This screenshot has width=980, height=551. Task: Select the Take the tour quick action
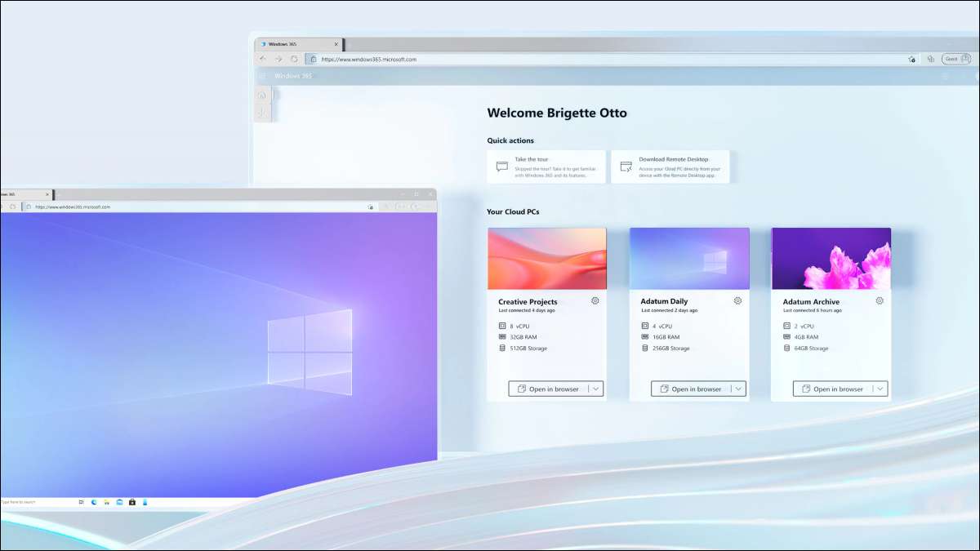pyautogui.click(x=546, y=167)
